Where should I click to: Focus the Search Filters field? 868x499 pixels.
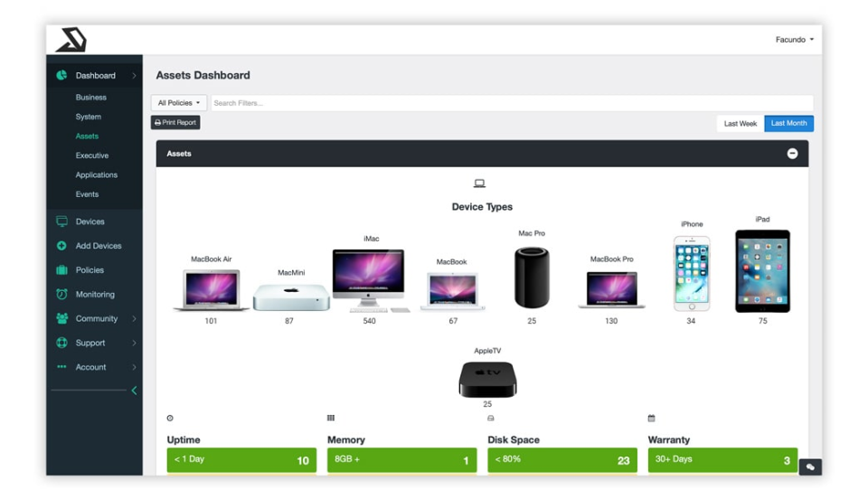click(512, 103)
